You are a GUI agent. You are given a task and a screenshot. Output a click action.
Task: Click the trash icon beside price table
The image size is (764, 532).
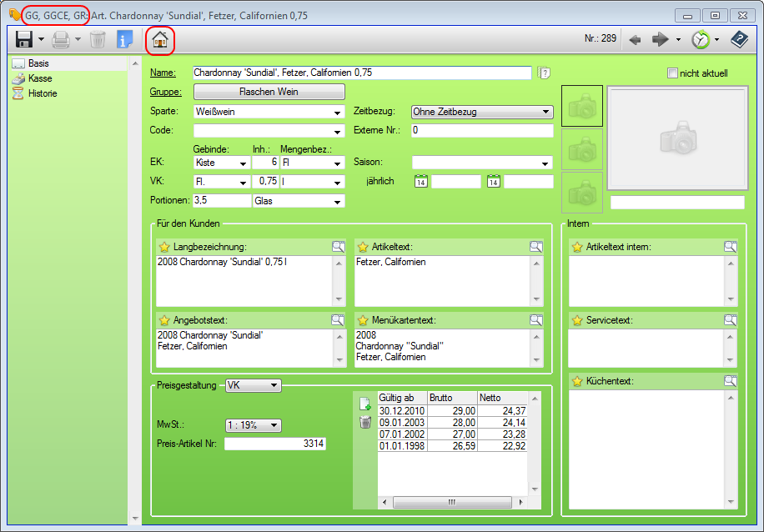(x=364, y=423)
